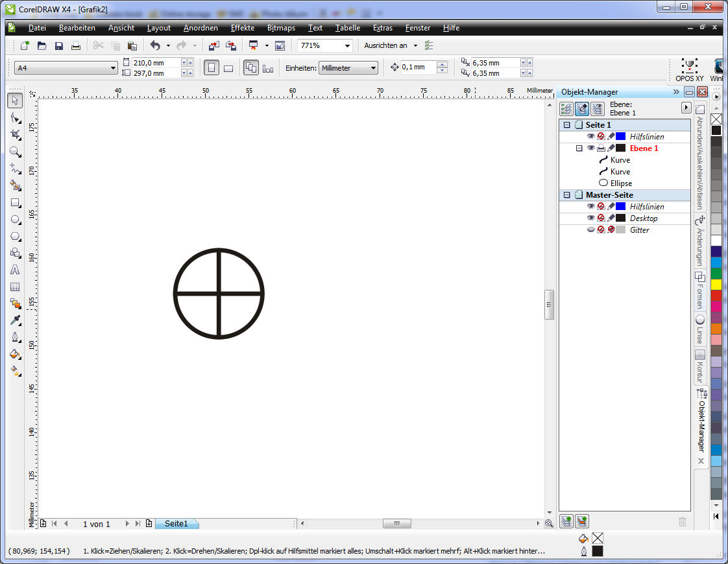Image resolution: width=728 pixels, height=564 pixels.
Task: Select the Crop tool
Action: point(15,135)
